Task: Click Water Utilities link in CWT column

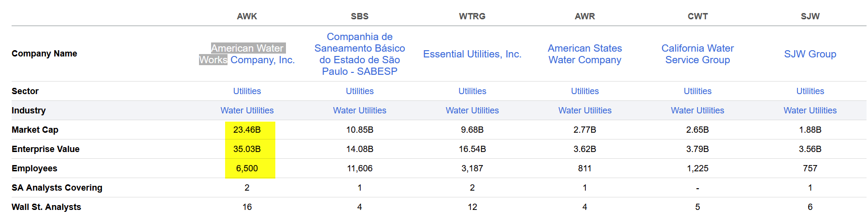Action: (x=697, y=111)
